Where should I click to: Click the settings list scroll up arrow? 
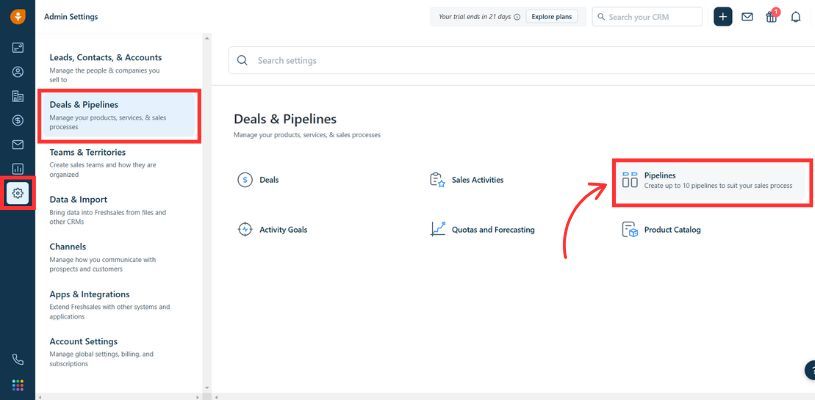207,38
